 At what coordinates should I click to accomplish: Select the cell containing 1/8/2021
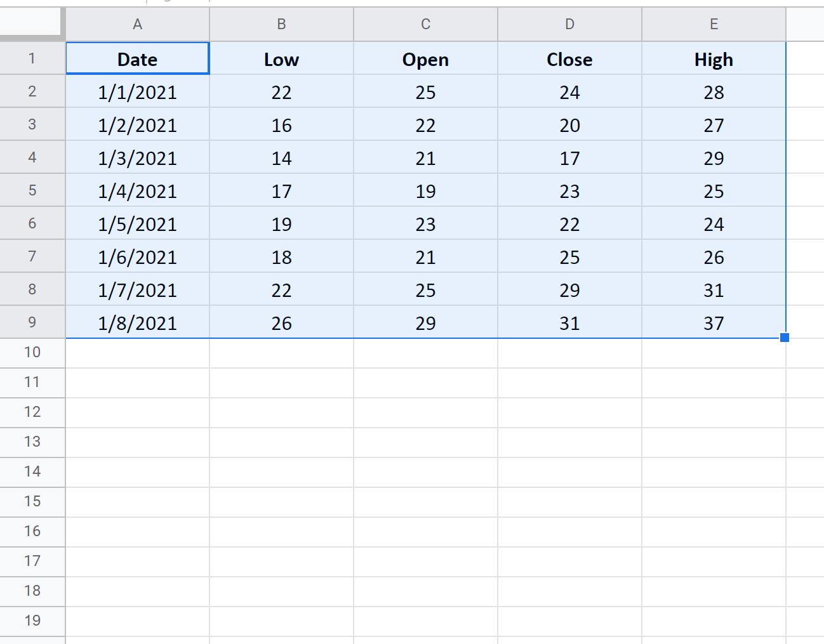pos(137,323)
